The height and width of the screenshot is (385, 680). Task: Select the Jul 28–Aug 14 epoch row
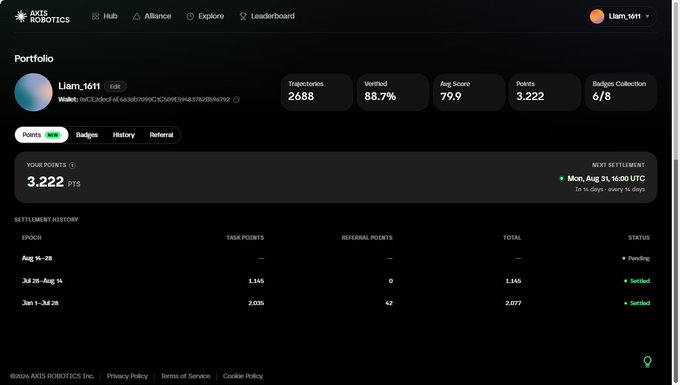pos(336,281)
